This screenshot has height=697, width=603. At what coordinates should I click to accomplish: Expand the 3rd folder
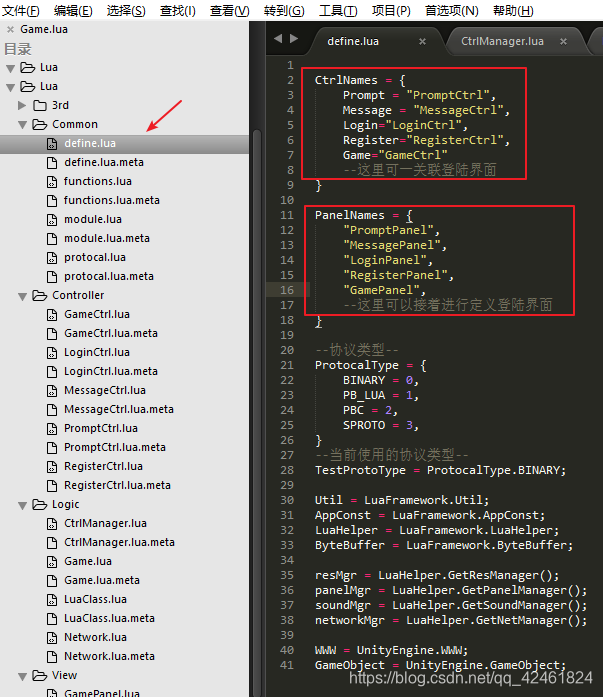tap(22, 105)
